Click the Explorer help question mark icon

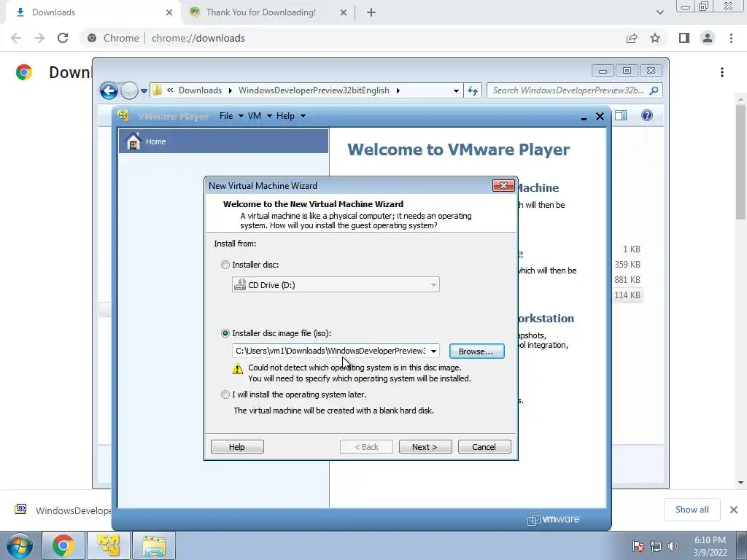647,115
